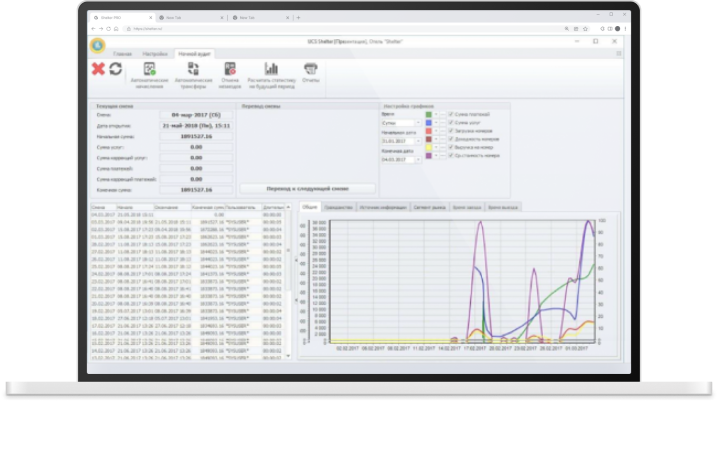The height and width of the screenshot is (450, 718).
Task: Click the ribbon options icon at far right
Action: (619, 54)
